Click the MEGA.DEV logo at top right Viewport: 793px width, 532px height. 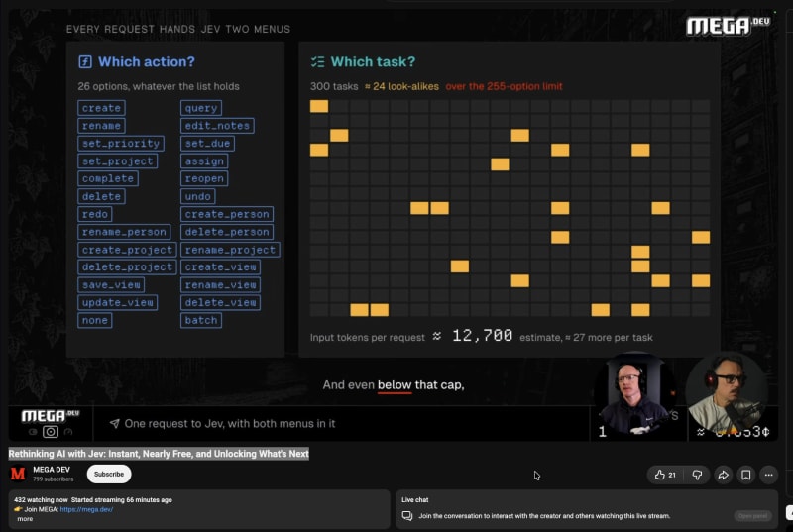click(x=728, y=25)
